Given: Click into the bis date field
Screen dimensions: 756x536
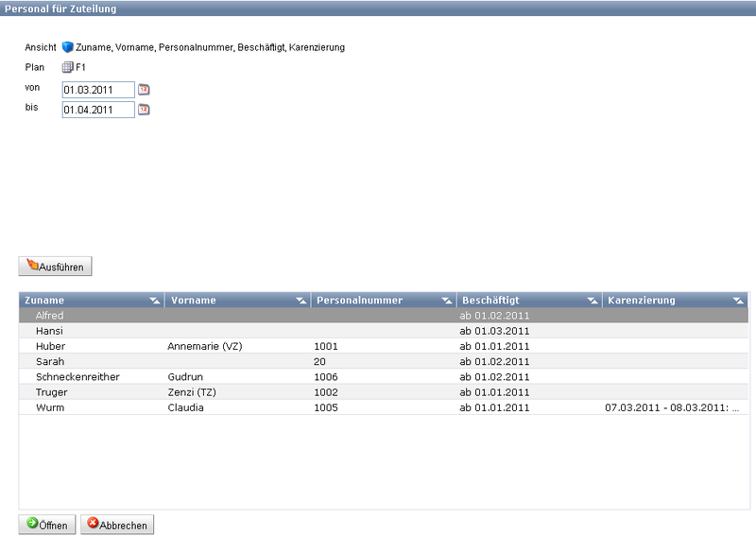Looking at the screenshot, I should [98, 110].
